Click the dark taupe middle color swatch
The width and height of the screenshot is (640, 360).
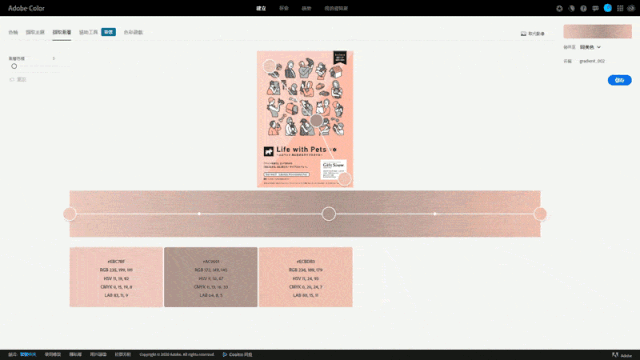tap(211, 277)
